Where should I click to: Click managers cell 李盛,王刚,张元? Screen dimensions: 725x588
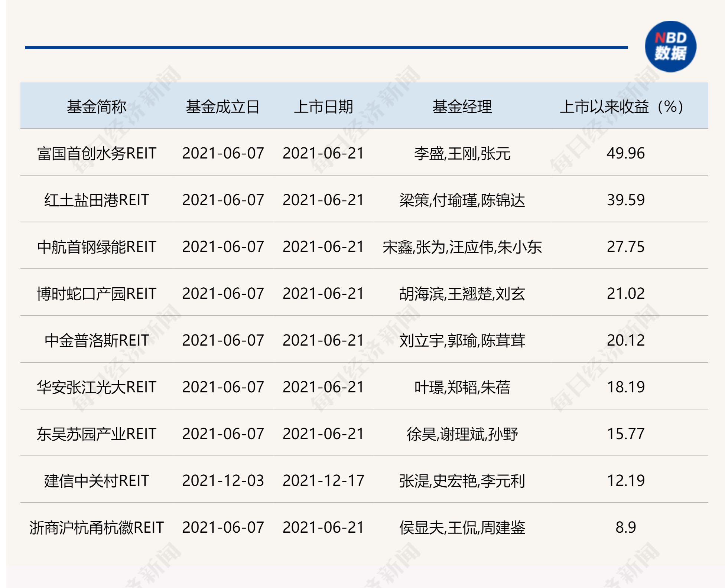click(462, 153)
